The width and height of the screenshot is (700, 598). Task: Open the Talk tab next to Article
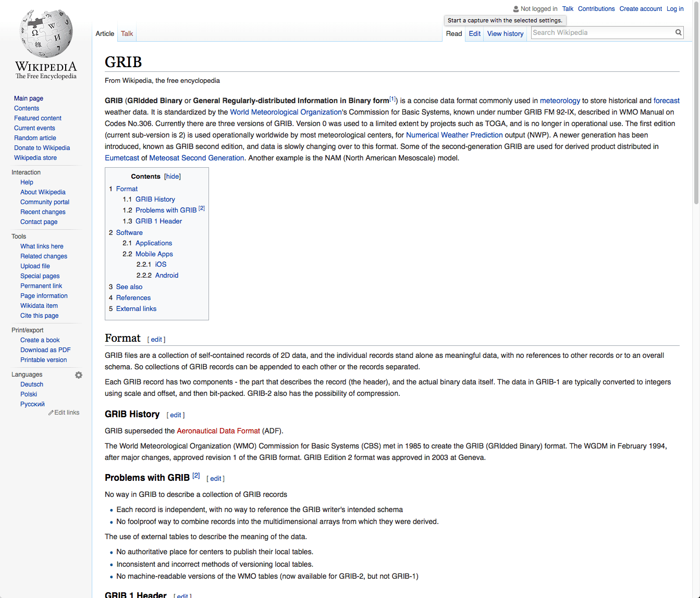pyautogui.click(x=127, y=33)
